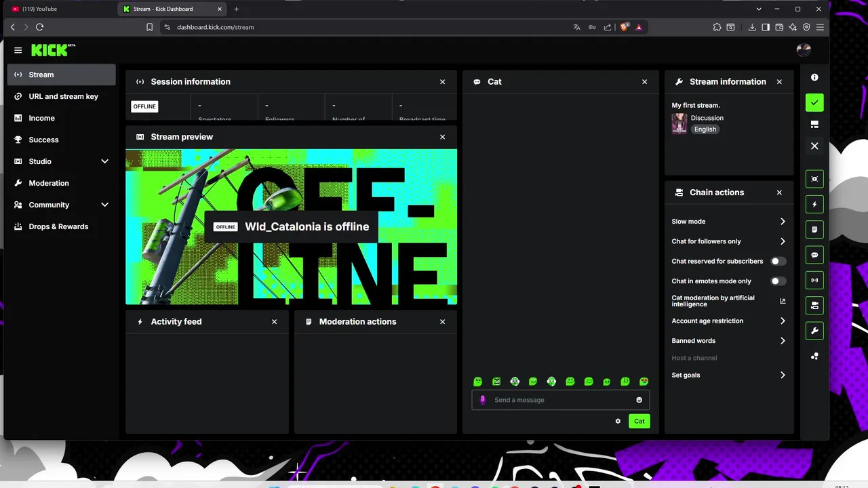Screen dimensions: 868x488
Task: Select Stream in sidebar
Action: [x=61, y=75]
